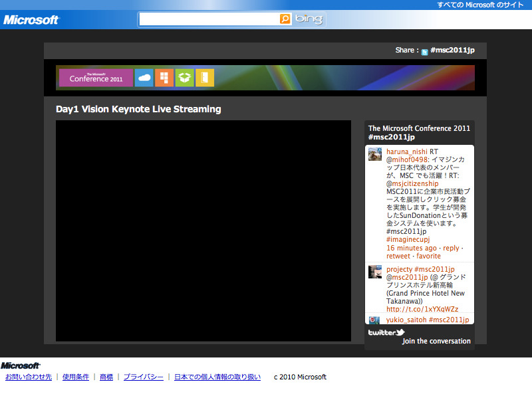Open the @mihof0498 mention link

pos(407,159)
